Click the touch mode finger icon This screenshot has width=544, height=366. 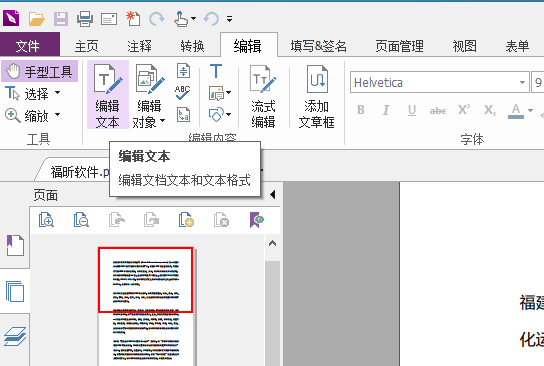coord(181,18)
